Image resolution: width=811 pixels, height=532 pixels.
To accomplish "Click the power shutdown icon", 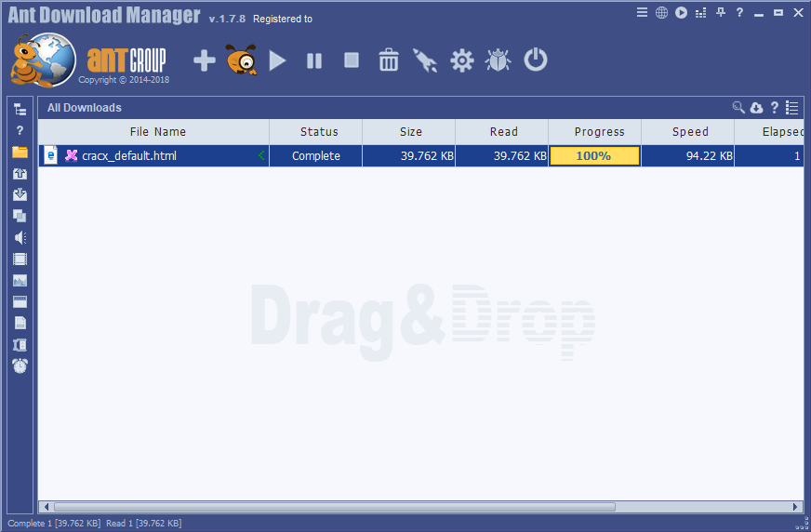I will (536, 60).
